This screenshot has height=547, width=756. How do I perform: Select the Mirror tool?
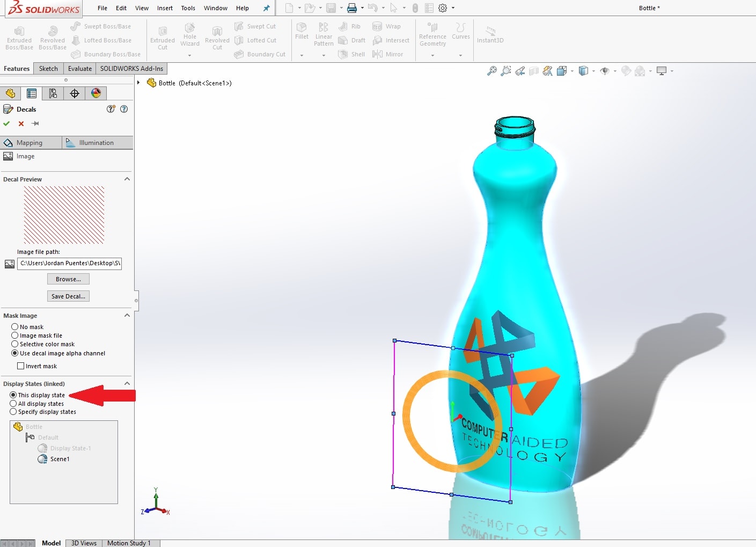pos(388,54)
